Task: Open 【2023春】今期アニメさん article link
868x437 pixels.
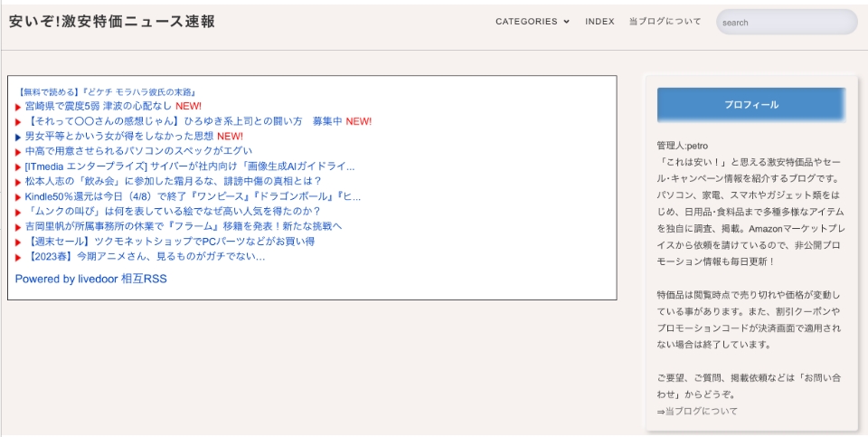Action: 145,256
